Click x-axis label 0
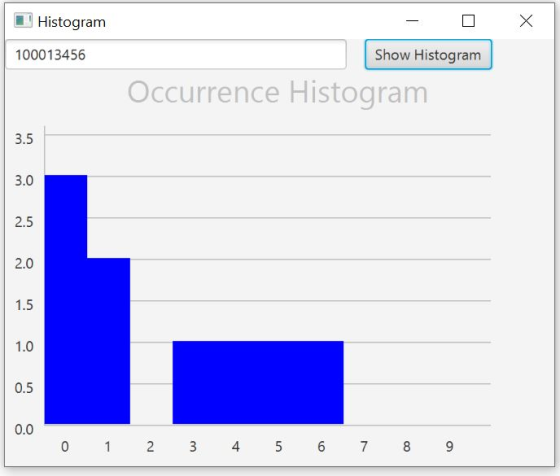 [x=65, y=446]
